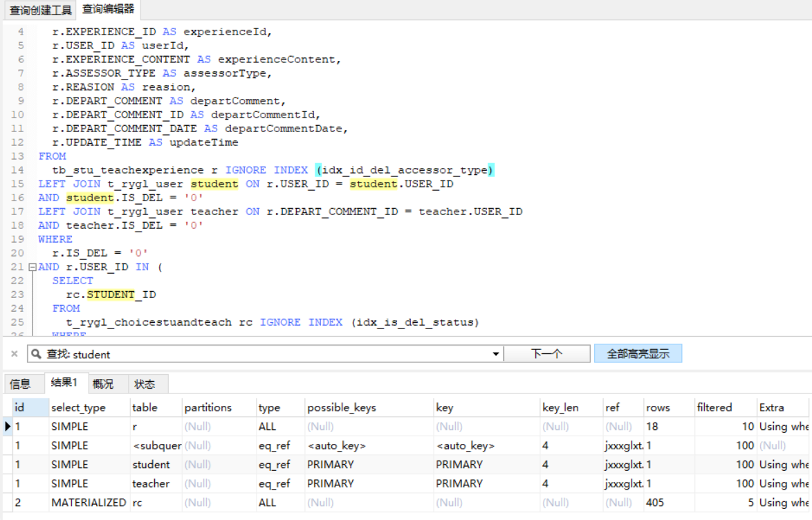Select the 结果1 tab
812x520 pixels.
pos(64,383)
